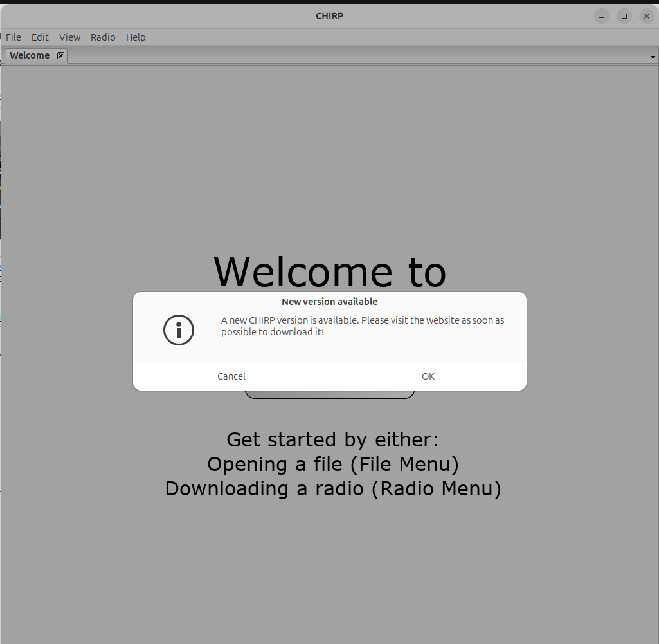Open the View menu
The height and width of the screenshot is (644, 659).
click(70, 37)
